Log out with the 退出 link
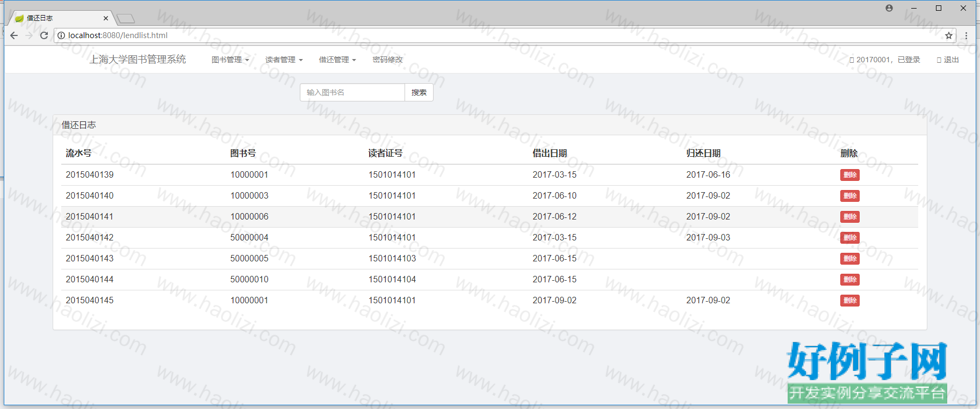This screenshot has width=980, height=409. pyautogui.click(x=948, y=60)
